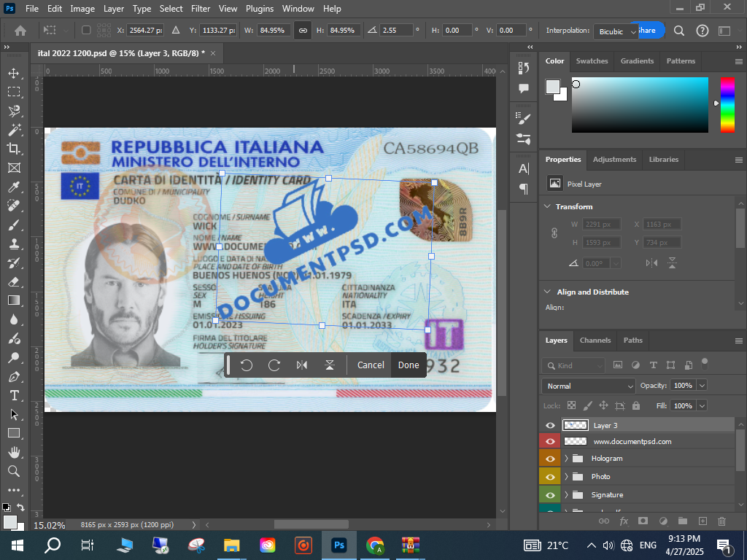Image resolution: width=747 pixels, height=560 pixels.
Task: Toggle maintain aspect ratio link between W and H
Action: (x=303, y=31)
